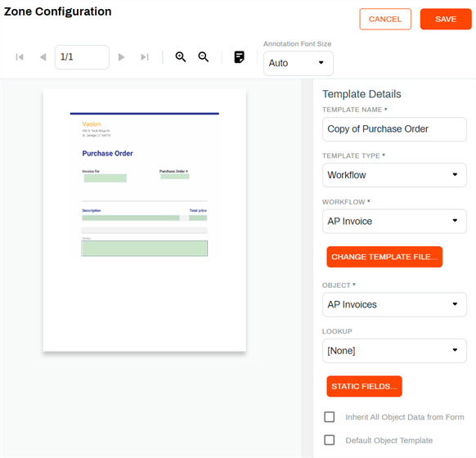Screen dimensions: 476x458
Task: Edit the Template Name field
Action: (x=394, y=129)
